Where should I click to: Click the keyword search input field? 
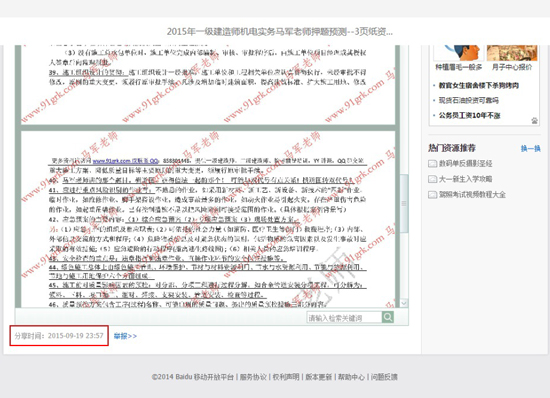tap(344, 318)
